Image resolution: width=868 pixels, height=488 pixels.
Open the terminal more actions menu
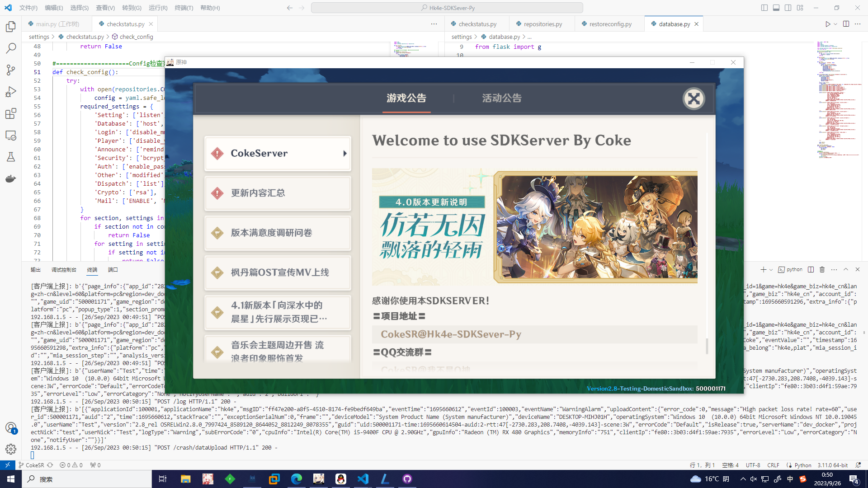pyautogui.click(x=834, y=269)
